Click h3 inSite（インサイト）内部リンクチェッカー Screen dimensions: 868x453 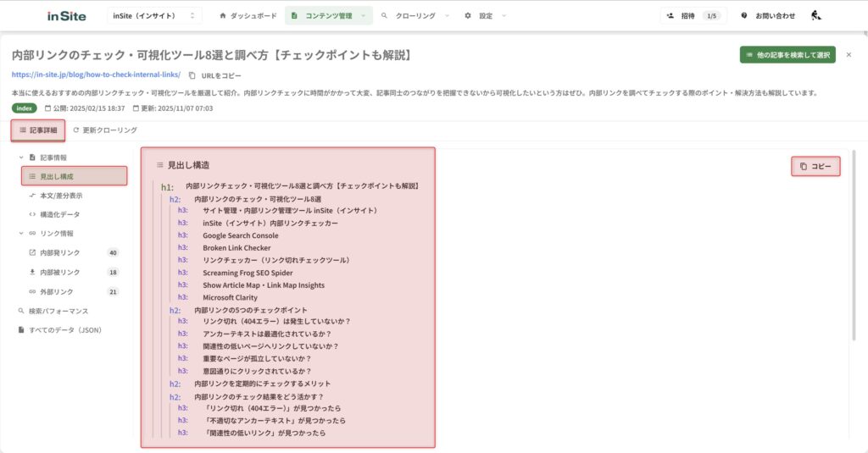pyautogui.click(x=270, y=224)
